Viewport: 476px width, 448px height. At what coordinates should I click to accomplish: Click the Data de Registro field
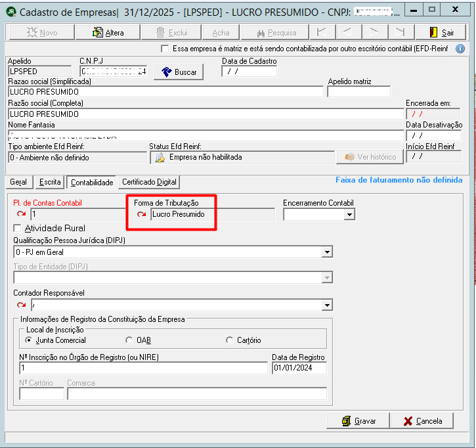tap(299, 368)
